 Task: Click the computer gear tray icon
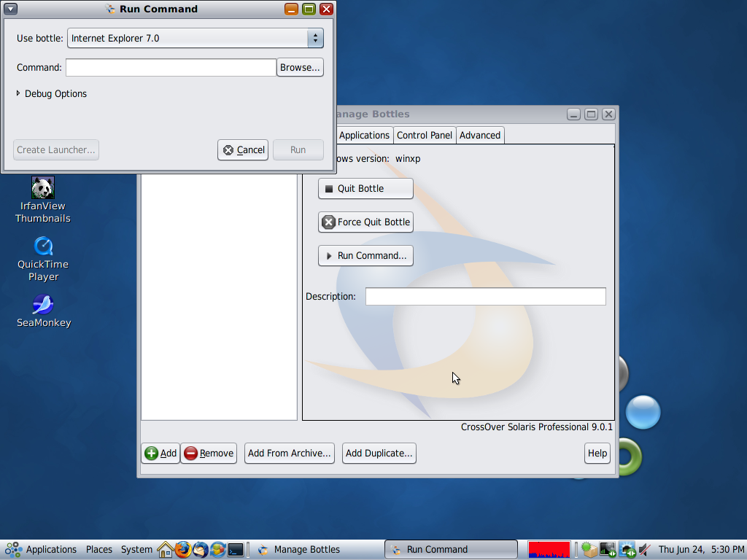627,550
